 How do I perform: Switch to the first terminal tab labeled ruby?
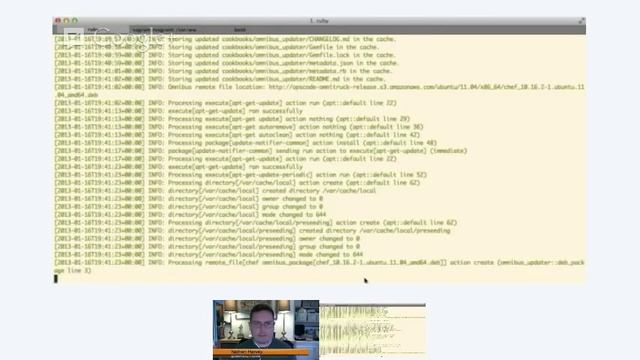point(92,30)
